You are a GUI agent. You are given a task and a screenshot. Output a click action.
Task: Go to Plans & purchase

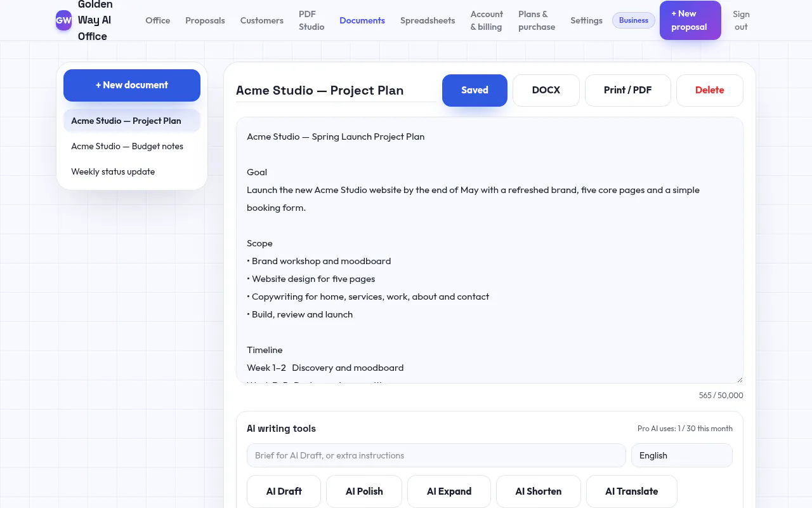[x=537, y=20]
